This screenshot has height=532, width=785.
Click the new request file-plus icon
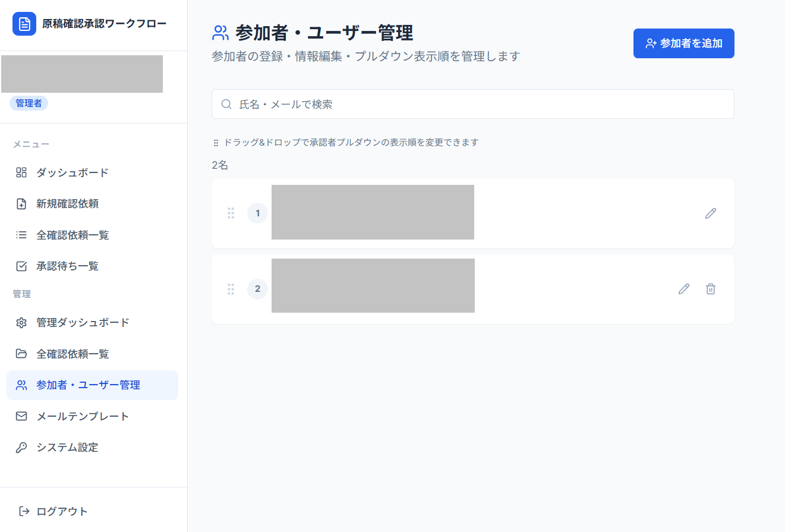(21, 204)
